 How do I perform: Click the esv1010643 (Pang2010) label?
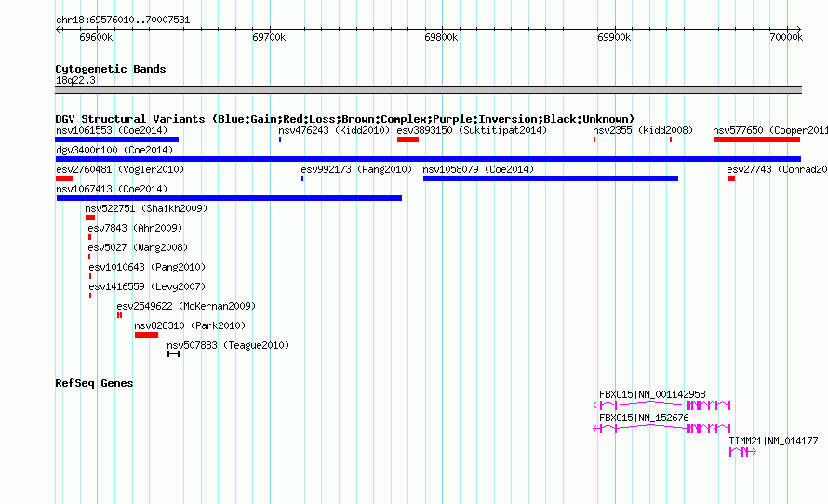147,267
